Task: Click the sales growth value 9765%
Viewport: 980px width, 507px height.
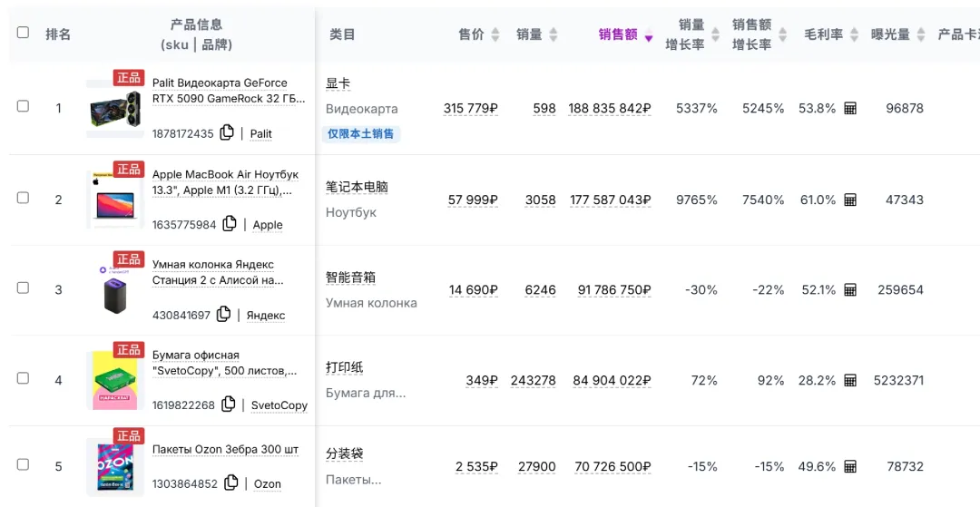Action: (697, 200)
